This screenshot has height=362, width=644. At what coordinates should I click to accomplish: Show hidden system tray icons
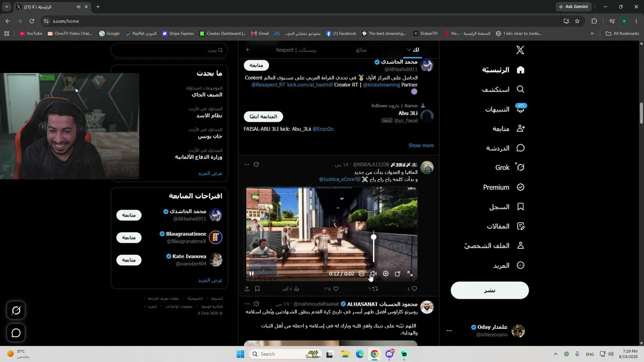(x=555, y=354)
